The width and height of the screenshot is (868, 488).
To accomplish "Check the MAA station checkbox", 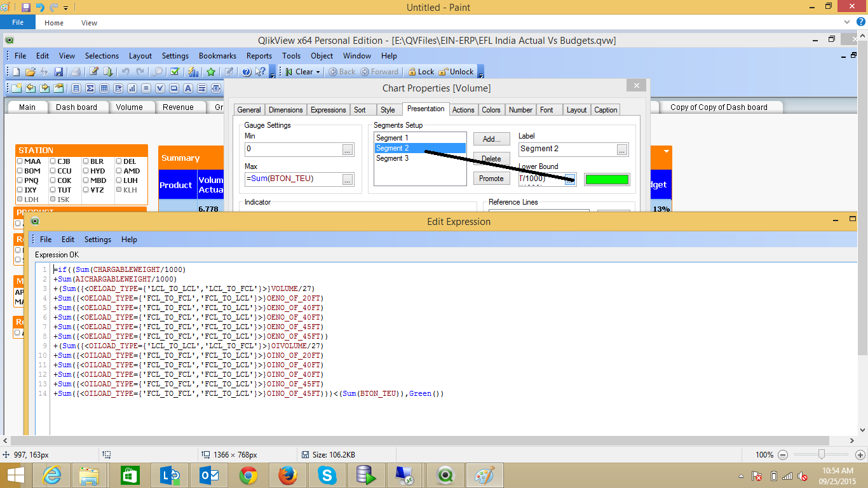I will pos(20,161).
